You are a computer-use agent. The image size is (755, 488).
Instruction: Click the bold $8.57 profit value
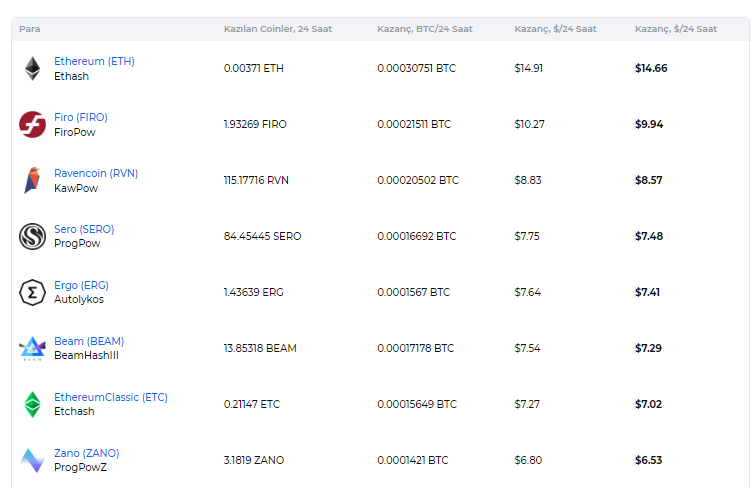point(649,180)
